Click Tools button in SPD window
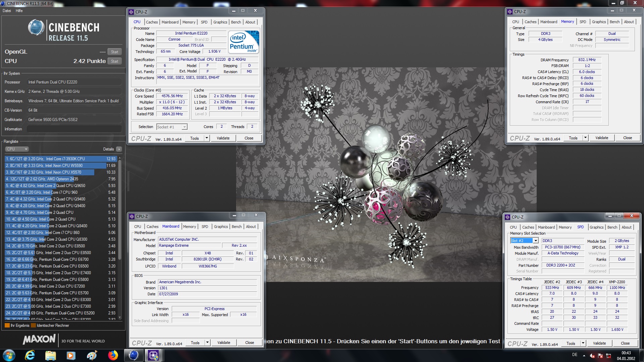Viewport: 644px width, 362px height. (571, 343)
